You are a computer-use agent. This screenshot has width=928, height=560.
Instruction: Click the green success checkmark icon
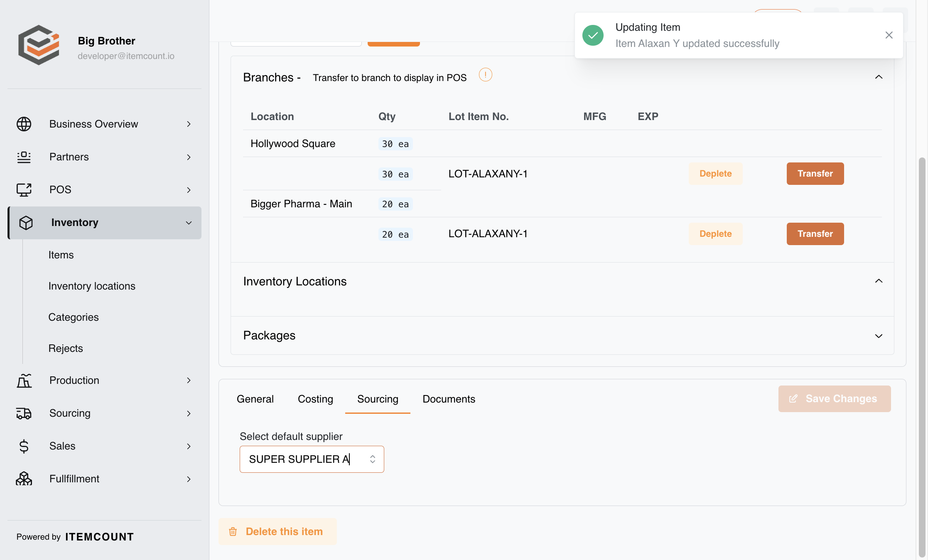593,35
